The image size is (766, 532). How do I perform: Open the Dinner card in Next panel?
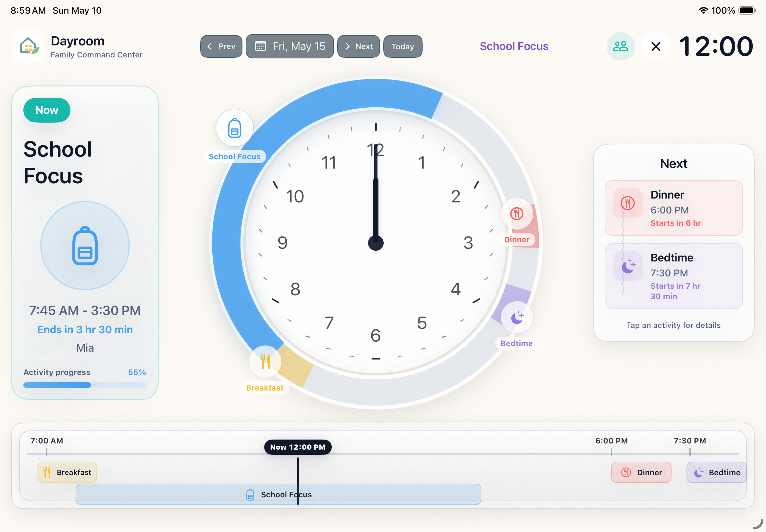coord(673,208)
